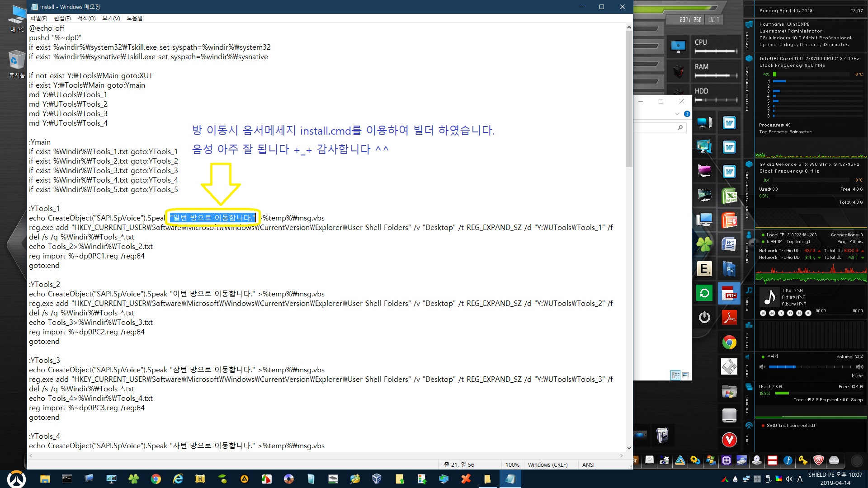Click the ANSI encoding status entry
This screenshot has width=868, height=488.
[x=588, y=465]
